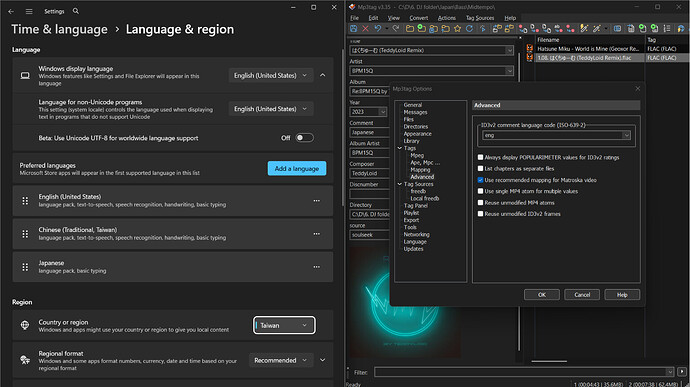690x387 pixels.
Task: Open more options for English (United States)
Action: [316, 201]
